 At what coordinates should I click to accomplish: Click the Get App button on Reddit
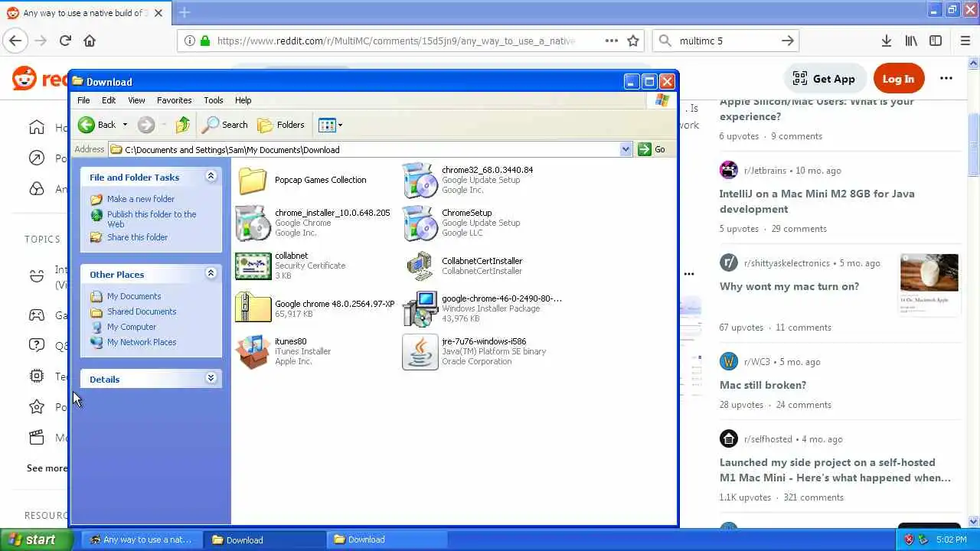(x=825, y=78)
